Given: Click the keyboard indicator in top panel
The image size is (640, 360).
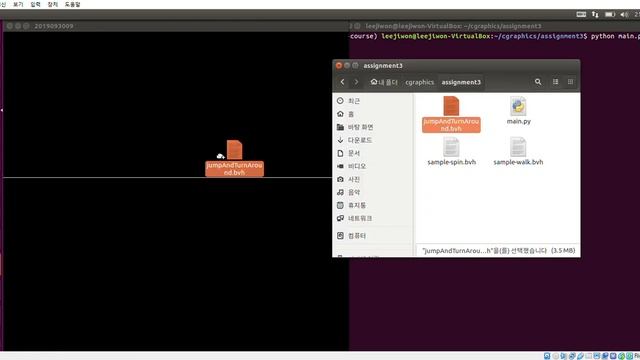Looking at the screenshot, I should pos(581,14).
